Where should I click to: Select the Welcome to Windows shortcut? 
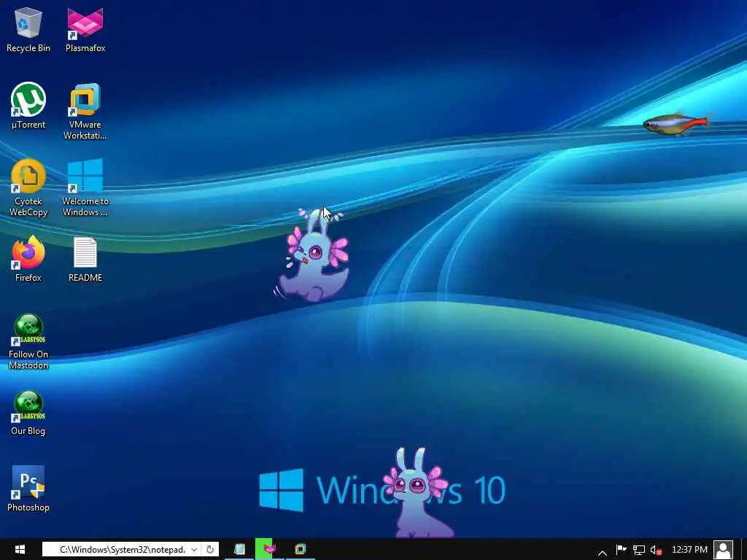[x=85, y=188]
